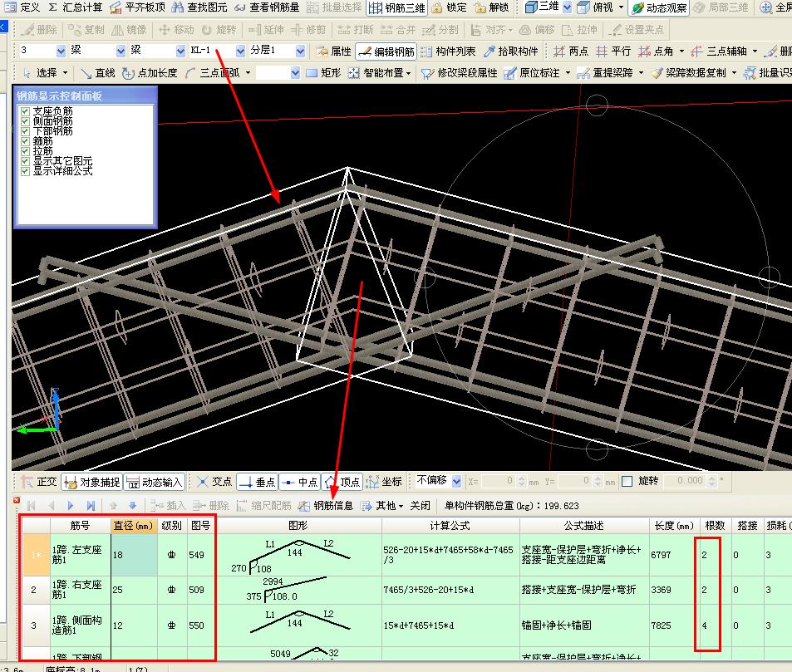792x672 pixels.
Task: Run 汇总计算 summary calculation
Action: click(x=76, y=7)
